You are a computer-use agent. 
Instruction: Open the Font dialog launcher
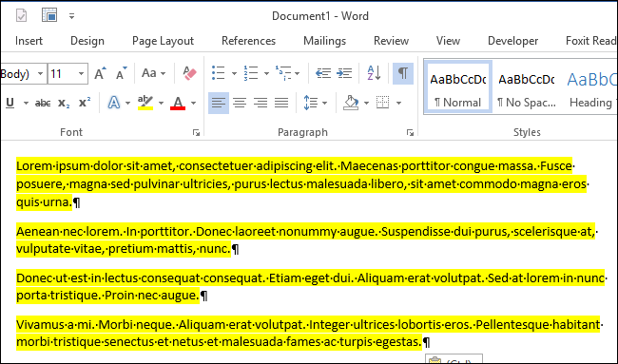pyautogui.click(x=196, y=133)
